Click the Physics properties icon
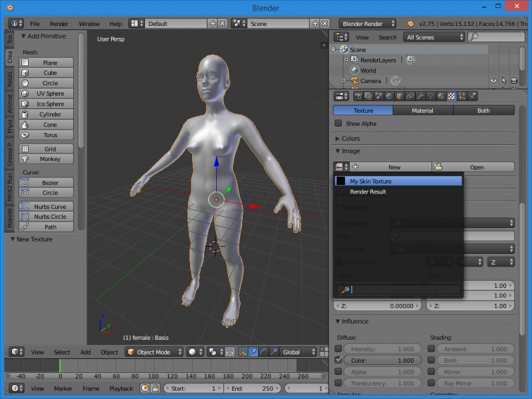 [472, 96]
